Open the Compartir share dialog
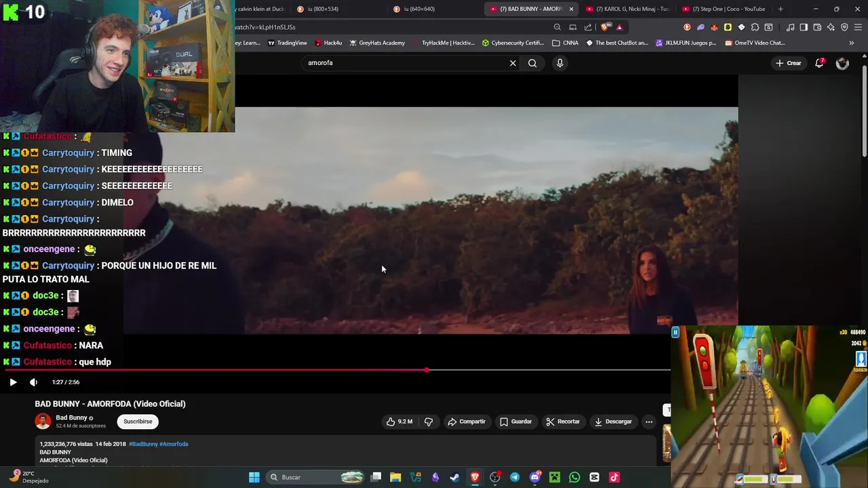This screenshot has width=868, height=488. (x=467, y=422)
